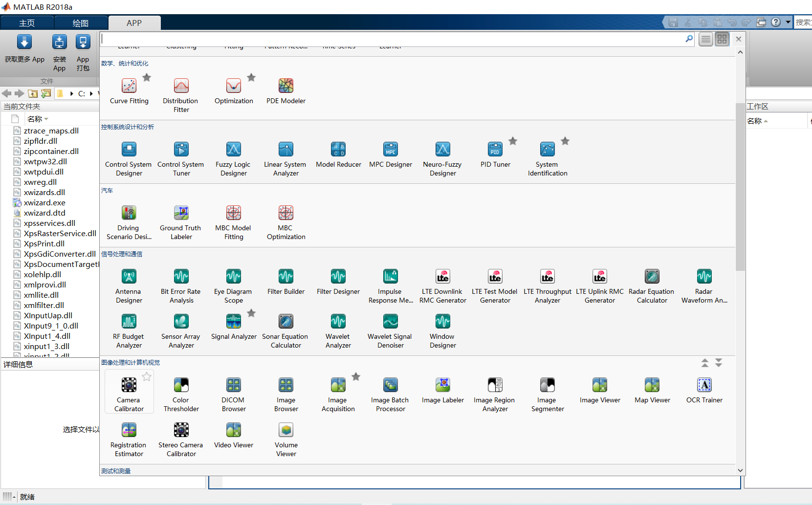This screenshot has height=505, width=812.
Task: Launch Ground Truth Labeler
Action: point(181,222)
